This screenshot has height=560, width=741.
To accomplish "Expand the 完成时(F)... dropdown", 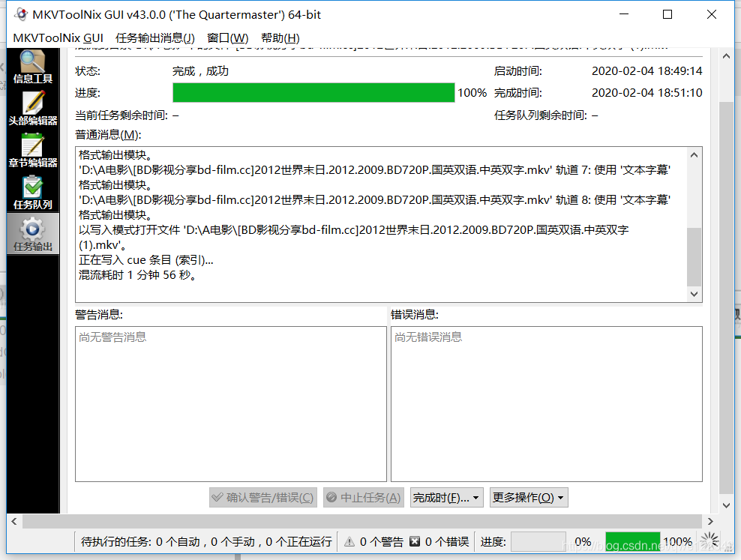I will point(446,498).
